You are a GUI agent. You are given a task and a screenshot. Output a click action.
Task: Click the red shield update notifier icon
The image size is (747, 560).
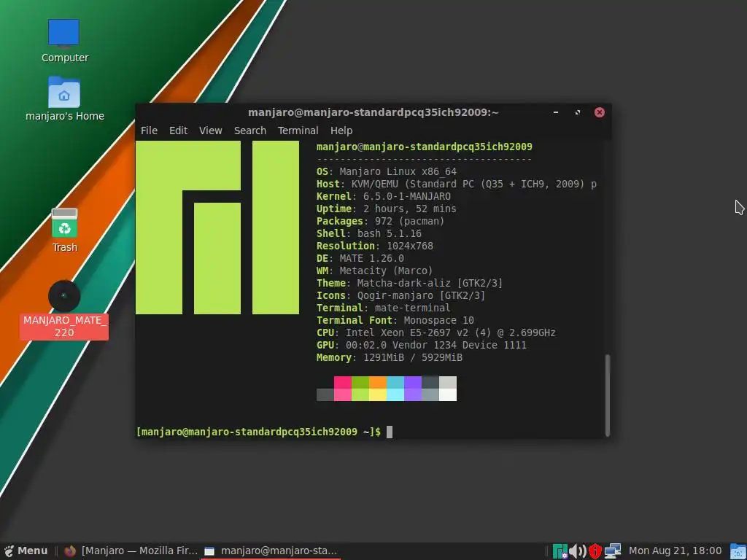(x=595, y=551)
